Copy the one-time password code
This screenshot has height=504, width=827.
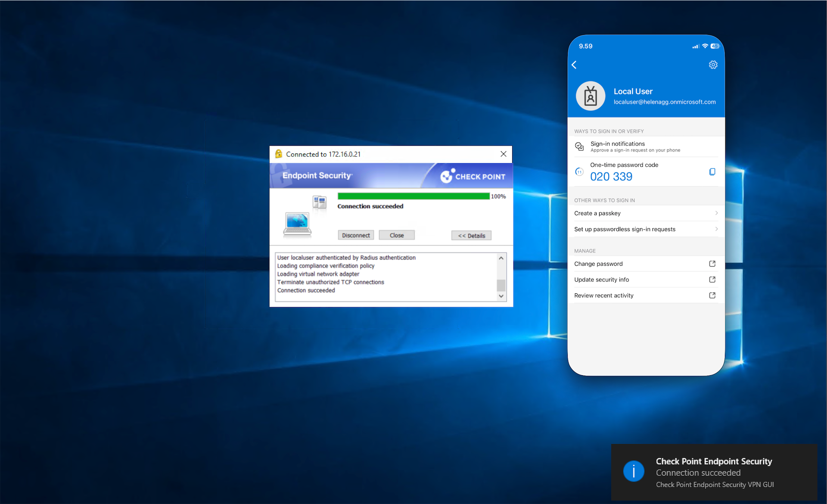click(x=712, y=172)
